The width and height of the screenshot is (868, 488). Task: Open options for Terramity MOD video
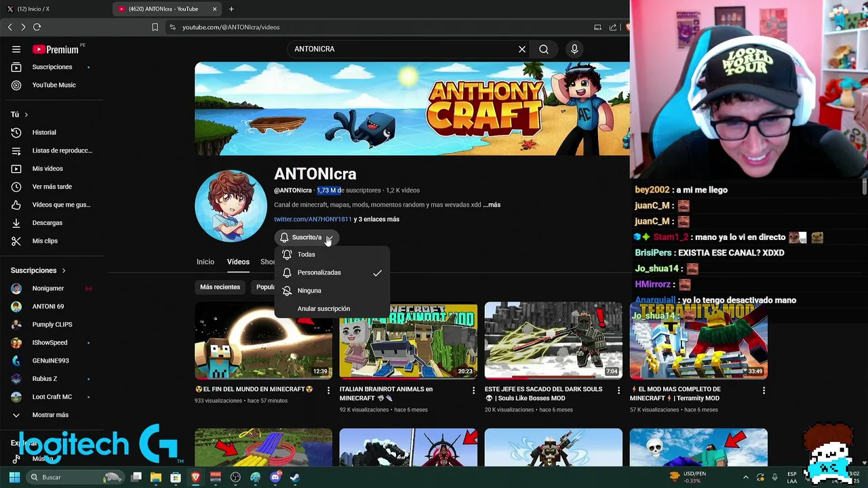coord(764,390)
